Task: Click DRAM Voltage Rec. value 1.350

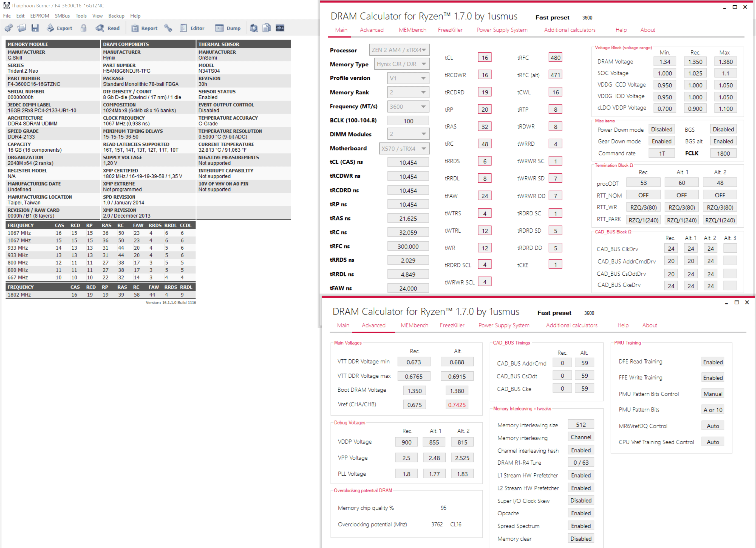Action: click(x=695, y=62)
